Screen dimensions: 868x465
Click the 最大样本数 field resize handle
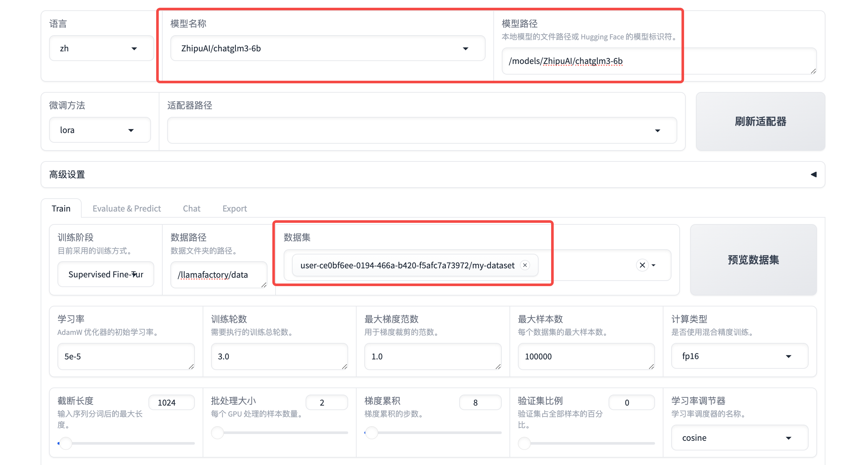click(x=651, y=367)
